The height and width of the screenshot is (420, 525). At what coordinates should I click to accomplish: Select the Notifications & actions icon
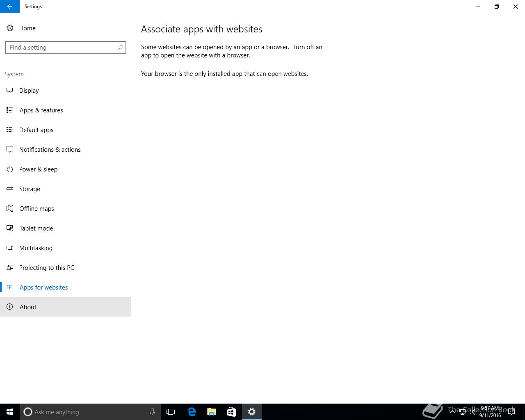[10, 149]
